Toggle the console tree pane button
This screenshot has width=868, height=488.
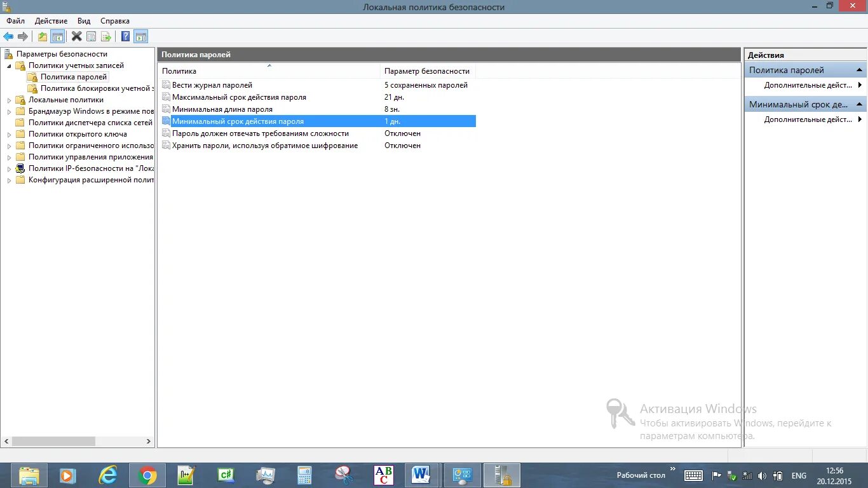pos(58,36)
